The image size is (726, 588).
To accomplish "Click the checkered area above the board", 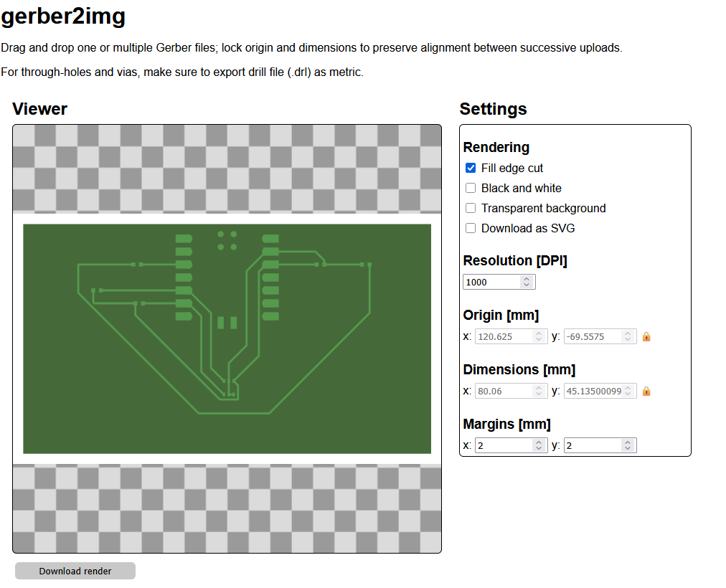I will click(227, 168).
